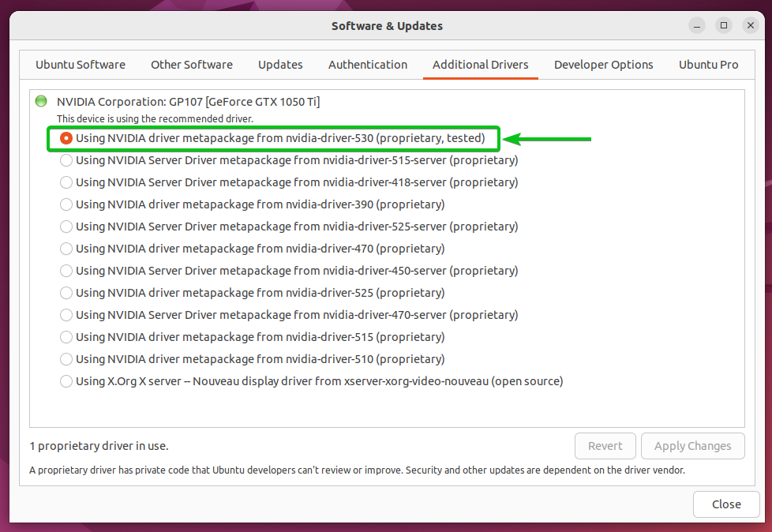Switch to the Ubuntu Pro tab
Image resolution: width=772 pixels, height=532 pixels.
point(709,65)
